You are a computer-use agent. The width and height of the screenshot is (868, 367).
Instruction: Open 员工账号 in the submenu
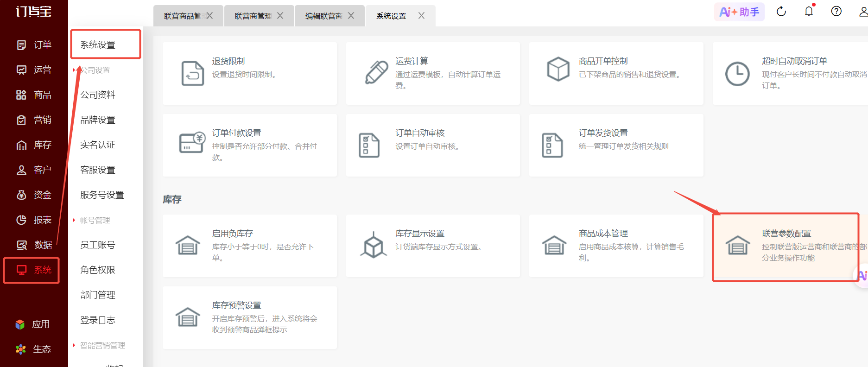point(98,245)
